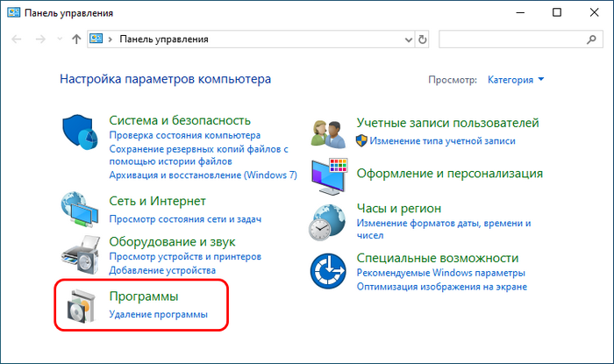Open Оборудование и звук category
The image size is (614, 364).
(172, 241)
